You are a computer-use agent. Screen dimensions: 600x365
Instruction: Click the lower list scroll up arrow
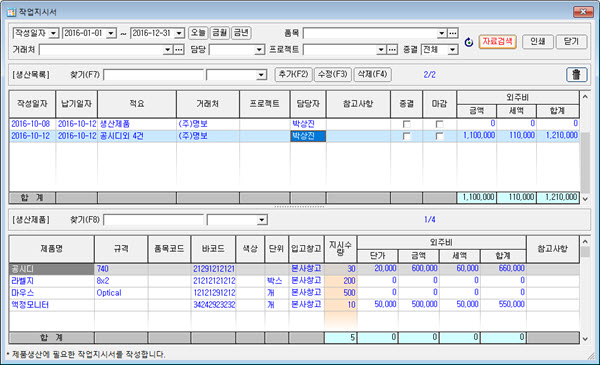585,241
